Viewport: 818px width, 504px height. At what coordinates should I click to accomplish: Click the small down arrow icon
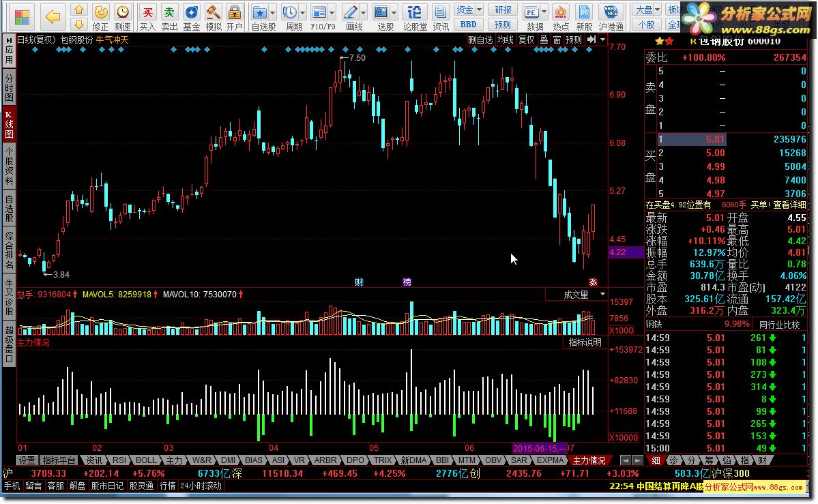tap(78, 25)
